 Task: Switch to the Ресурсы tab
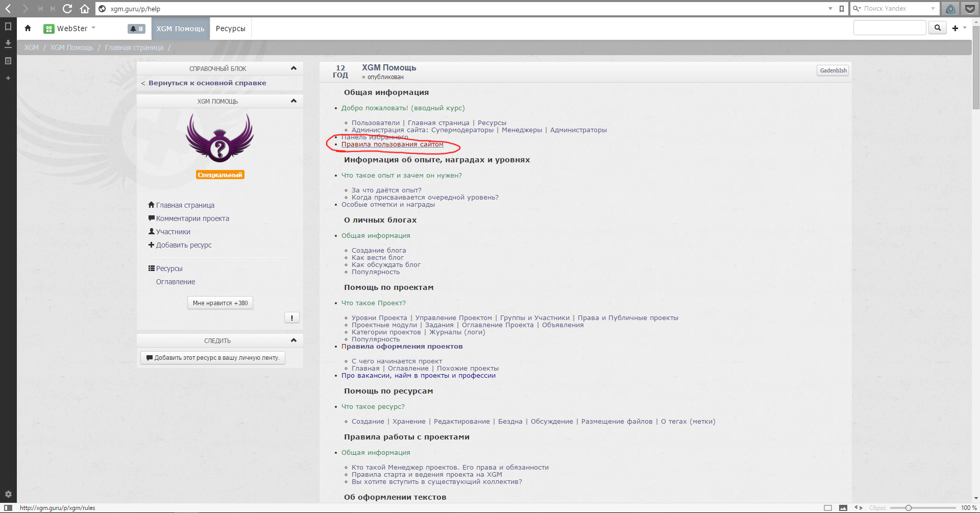231,29
